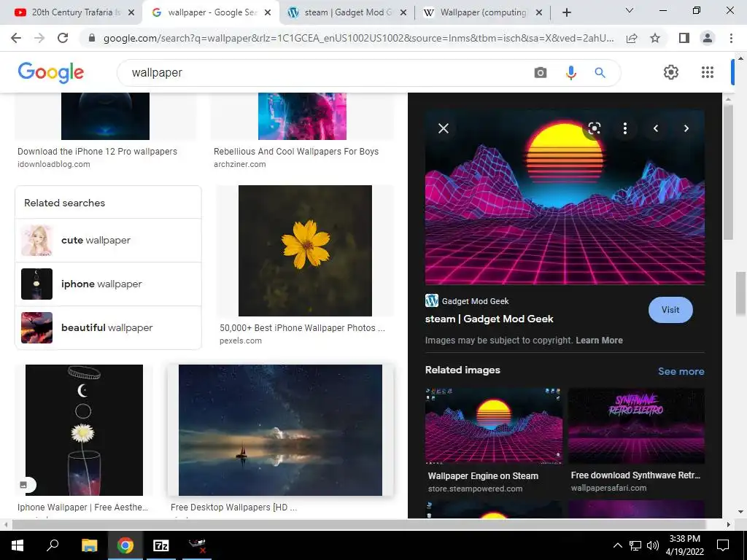Click the URL address bar
This screenshot has height=560, width=747.
[358, 38]
